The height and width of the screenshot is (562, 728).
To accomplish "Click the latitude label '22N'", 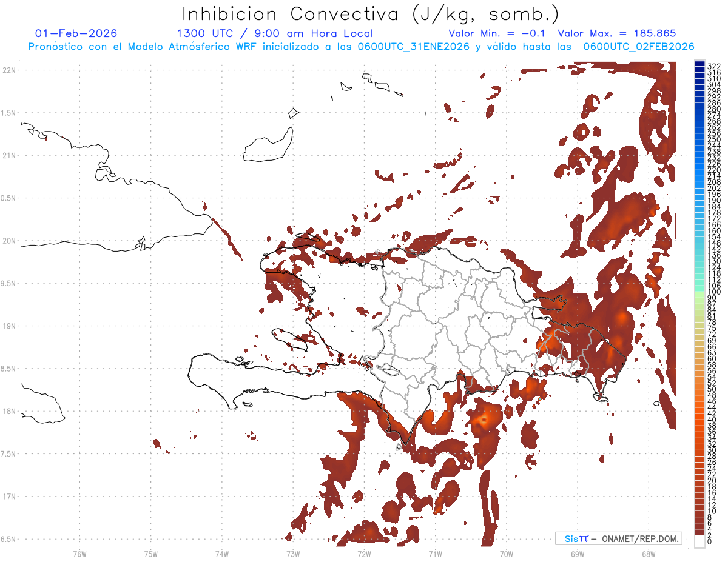I will [x=9, y=70].
